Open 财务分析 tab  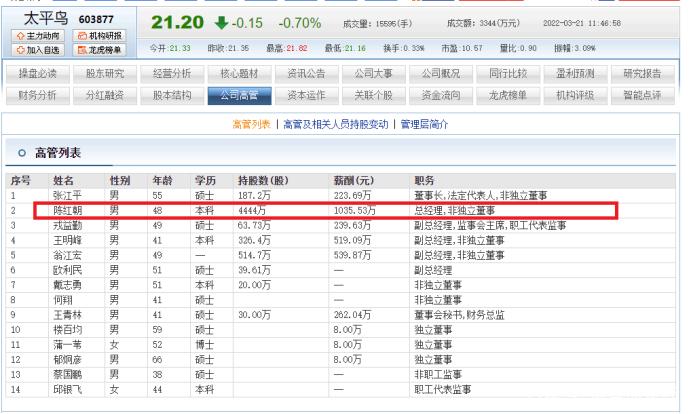click(38, 95)
